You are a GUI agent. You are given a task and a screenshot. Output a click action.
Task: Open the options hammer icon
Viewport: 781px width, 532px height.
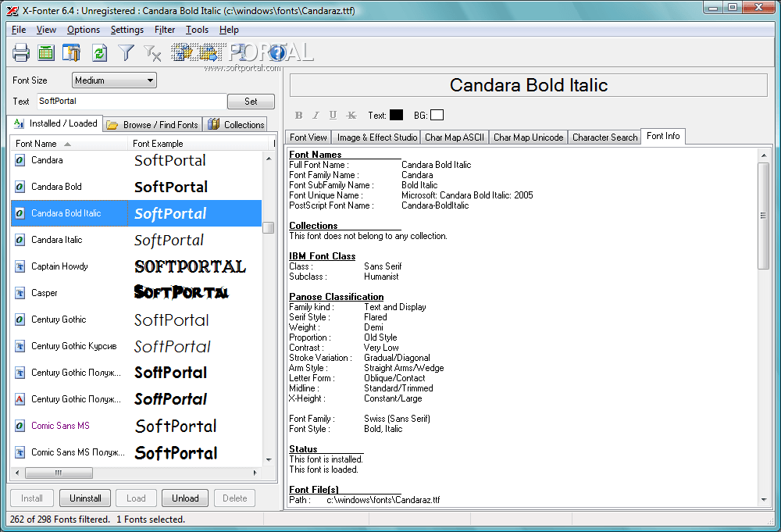[72, 52]
